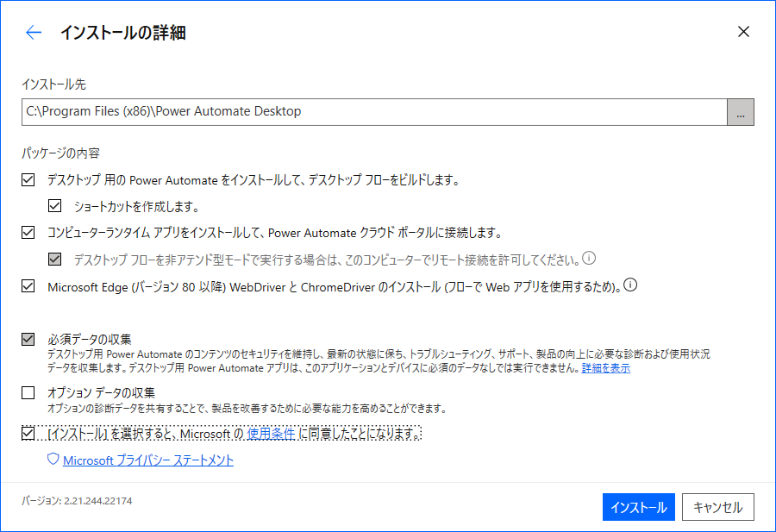The width and height of the screenshot is (776, 532).
Task: Open the folder browse (...) button
Action: (741, 112)
